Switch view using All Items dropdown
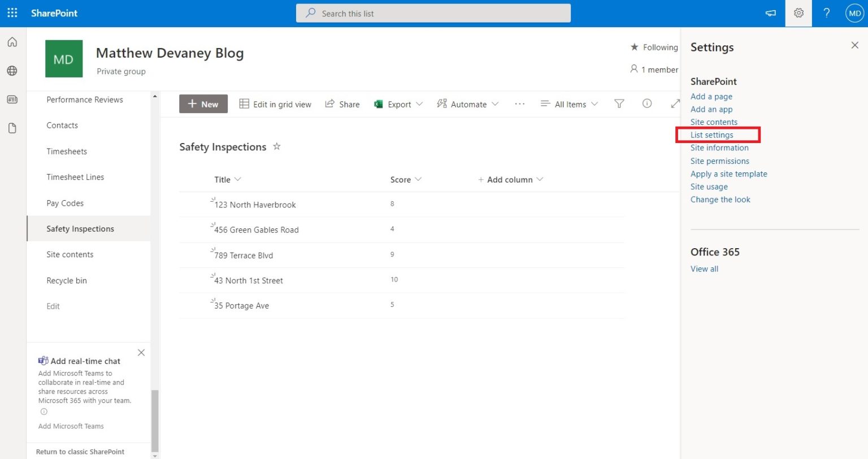The width and height of the screenshot is (868, 459). point(569,105)
